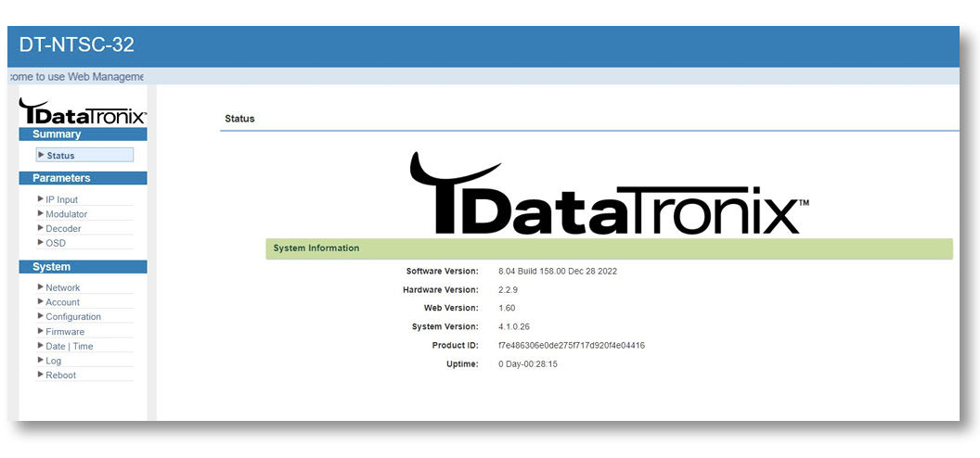Image resolution: width=980 pixels, height=458 pixels.
Task: Click the triangle icon next to IP Input
Action: (x=41, y=199)
